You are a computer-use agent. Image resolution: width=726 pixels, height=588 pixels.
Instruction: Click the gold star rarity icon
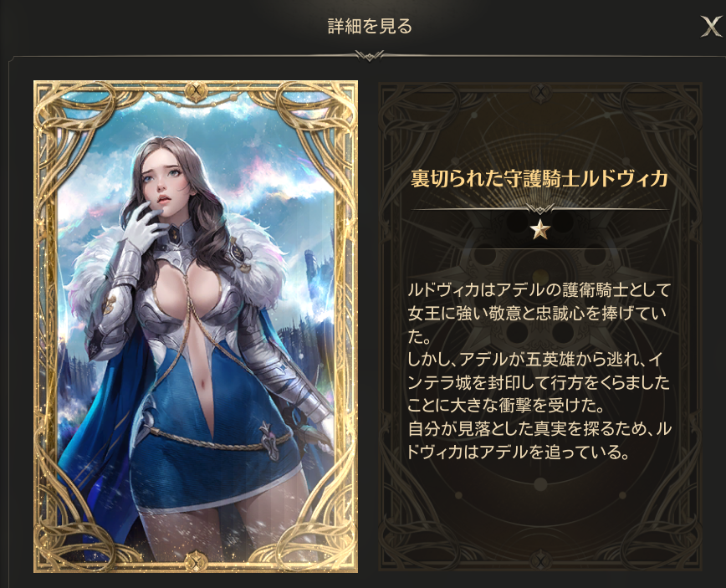pyautogui.click(x=539, y=229)
